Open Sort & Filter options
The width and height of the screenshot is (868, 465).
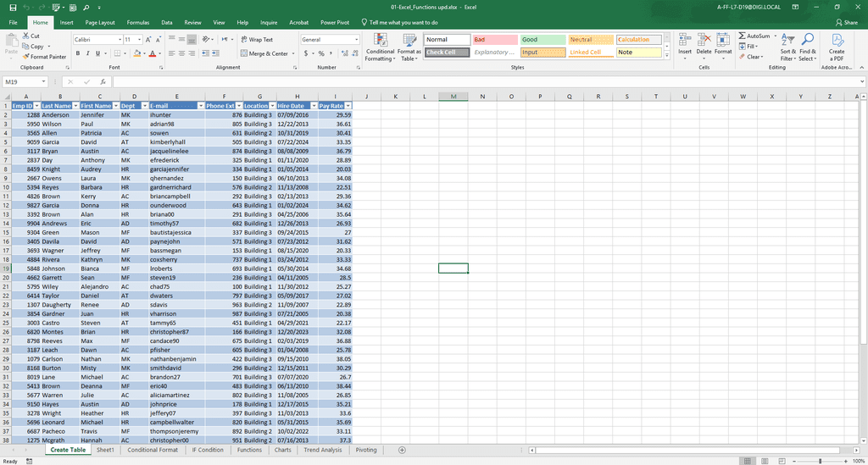[x=787, y=47]
